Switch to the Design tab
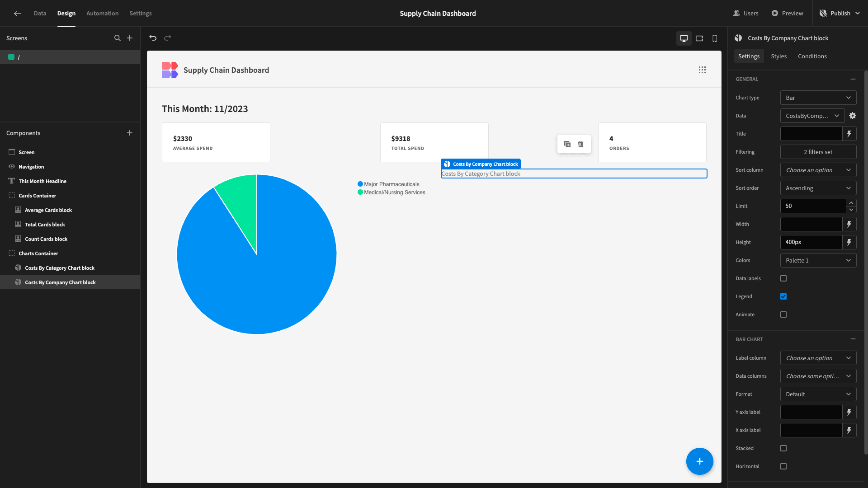The image size is (868, 488). coord(66,14)
